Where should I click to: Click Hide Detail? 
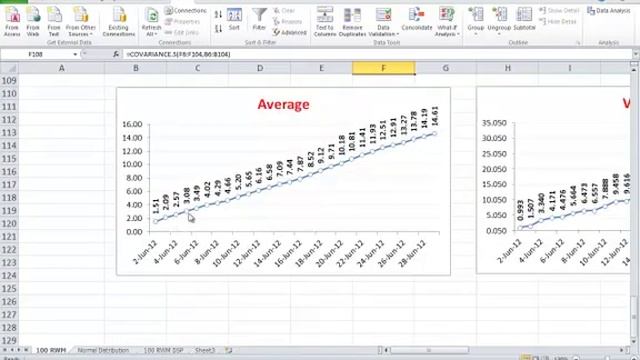pyautogui.click(x=557, y=21)
